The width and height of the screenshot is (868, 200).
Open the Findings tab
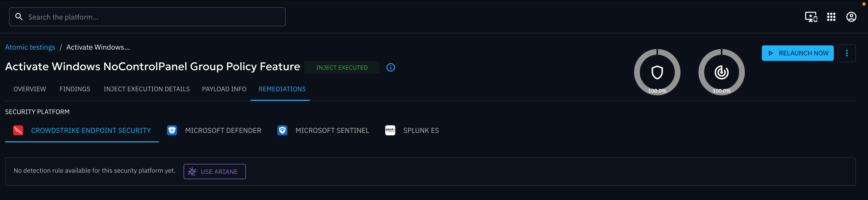(75, 89)
